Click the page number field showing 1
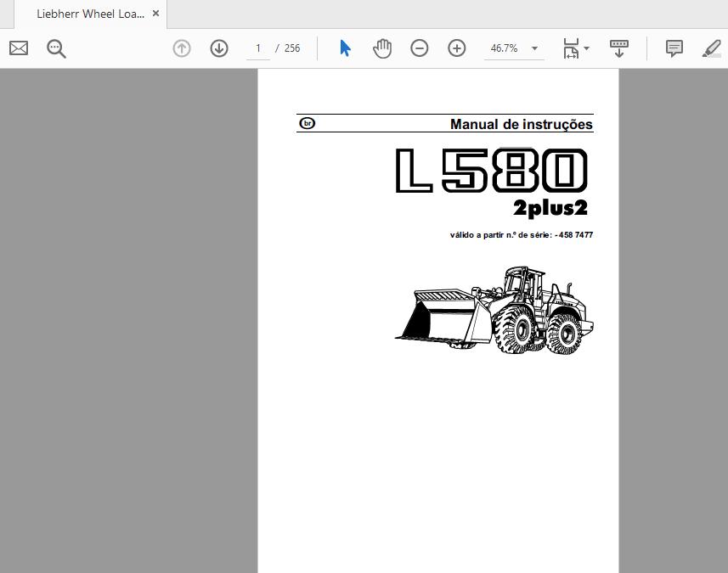This screenshot has width=728, height=573. pos(258,48)
